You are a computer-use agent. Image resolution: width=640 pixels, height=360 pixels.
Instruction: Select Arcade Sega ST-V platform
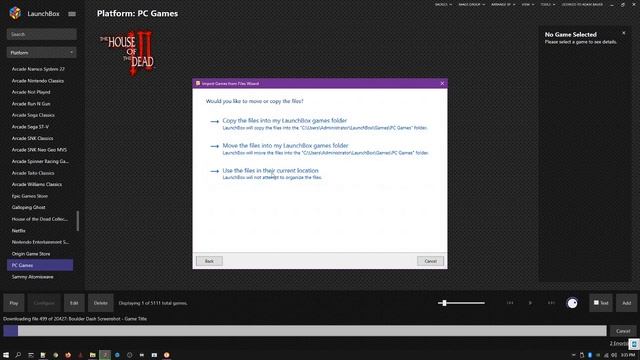coord(30,127)
